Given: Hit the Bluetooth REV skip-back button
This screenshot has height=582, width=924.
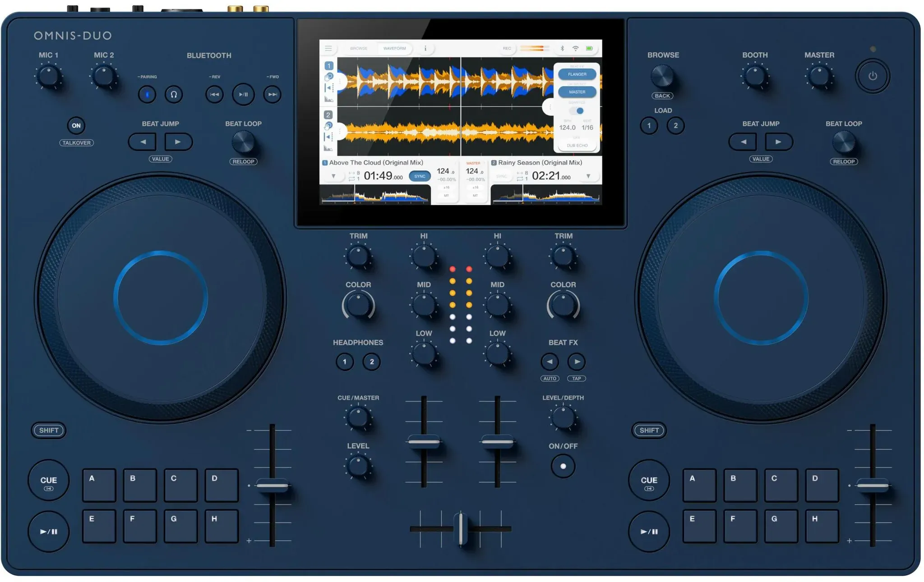Looking at the screenshot, I should pyautogui.click(x=215, y=94).
